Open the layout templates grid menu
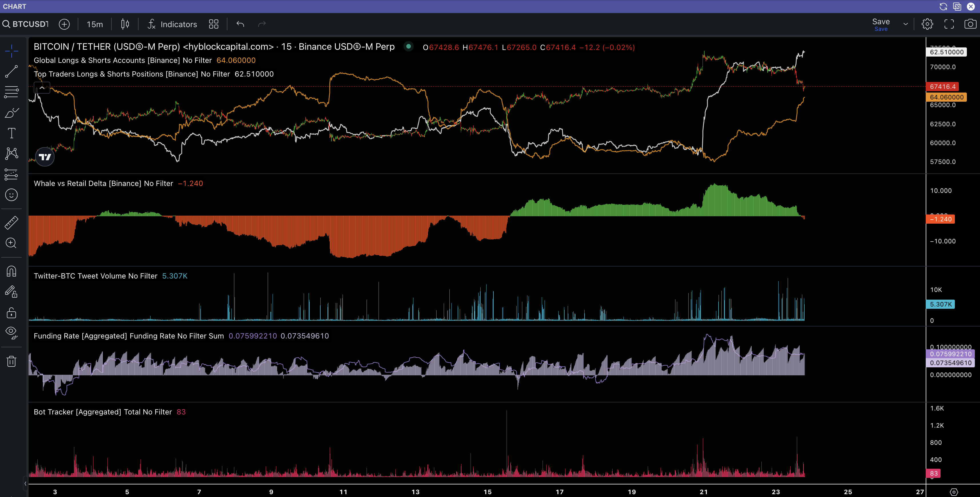 [214, 24]
